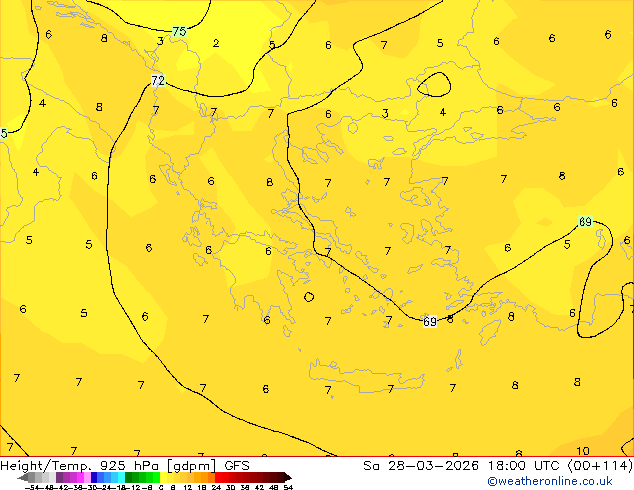This screenshot has height=490, width=634.
Task: Click the bright red segment of the color scale
Action: click(x=218, y=477)
